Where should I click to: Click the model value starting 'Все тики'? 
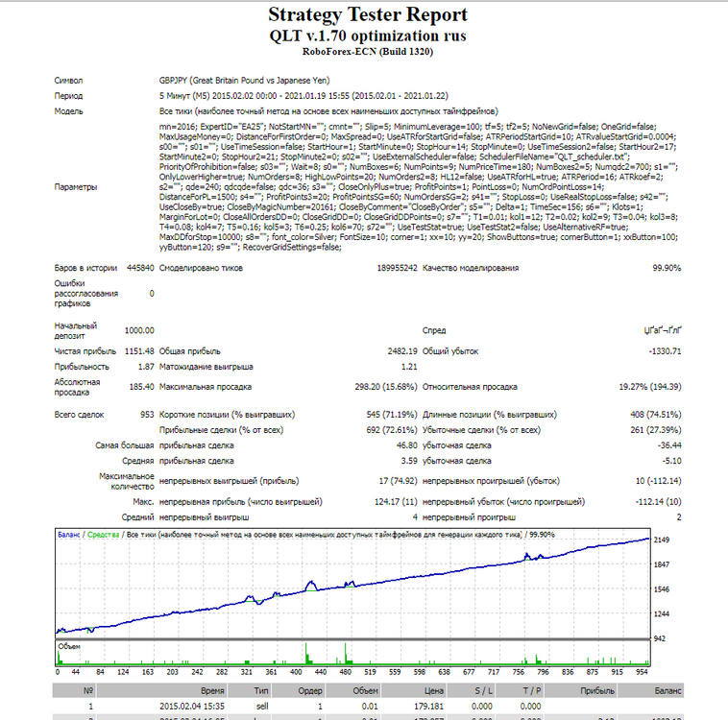(x=328, y=111)
